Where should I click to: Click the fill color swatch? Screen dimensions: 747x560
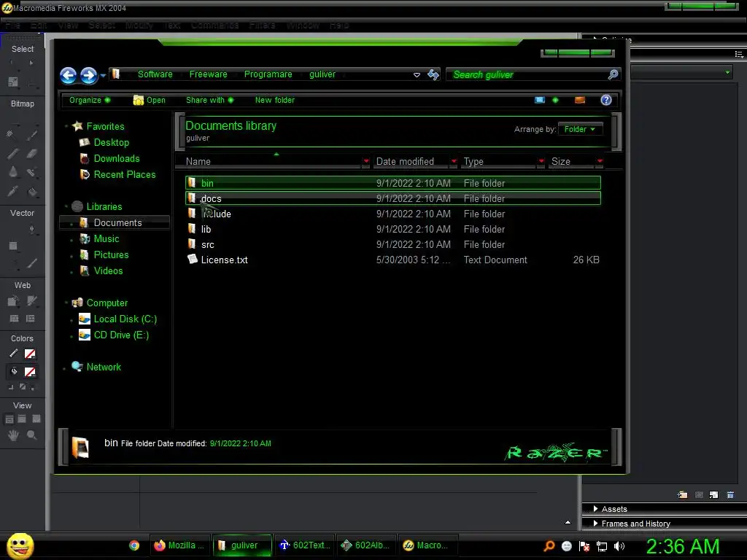pos(29,372)
